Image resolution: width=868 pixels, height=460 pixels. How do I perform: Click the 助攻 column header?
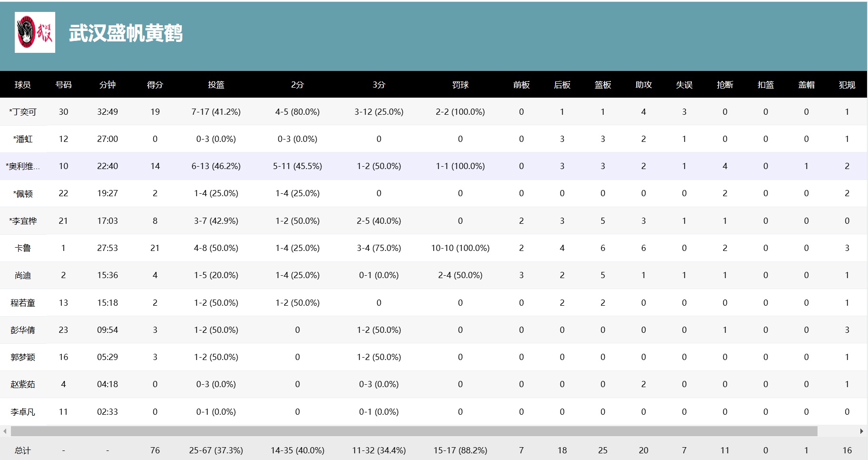(x=643, y=85)
